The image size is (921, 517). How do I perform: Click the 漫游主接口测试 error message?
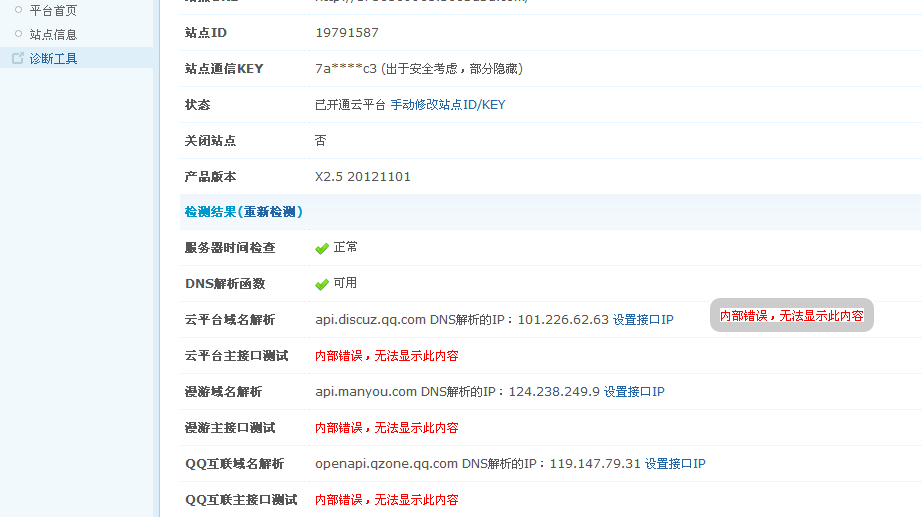click(x=386, y=428)
